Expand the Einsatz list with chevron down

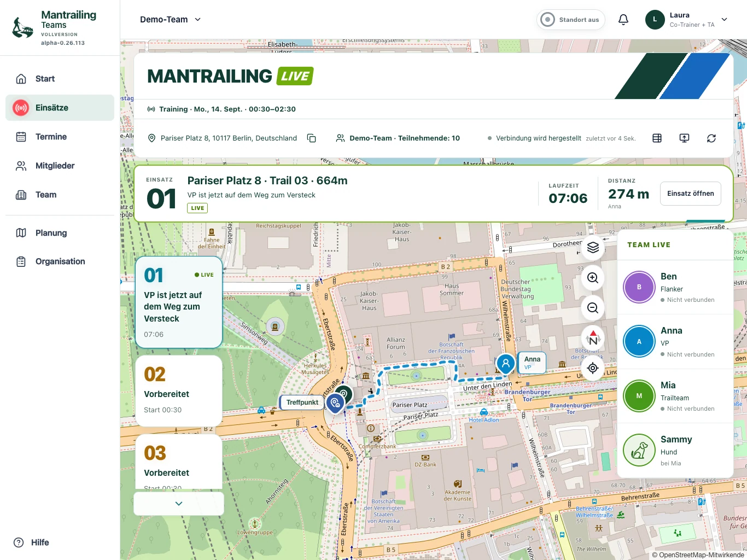tap(179, 504)
